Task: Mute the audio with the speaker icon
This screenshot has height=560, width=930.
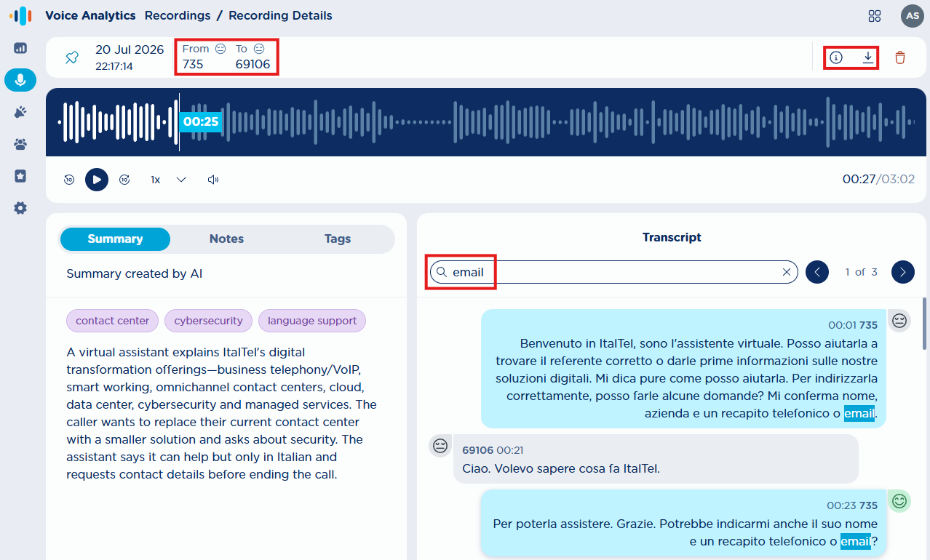Action: [x=213, y=180]
